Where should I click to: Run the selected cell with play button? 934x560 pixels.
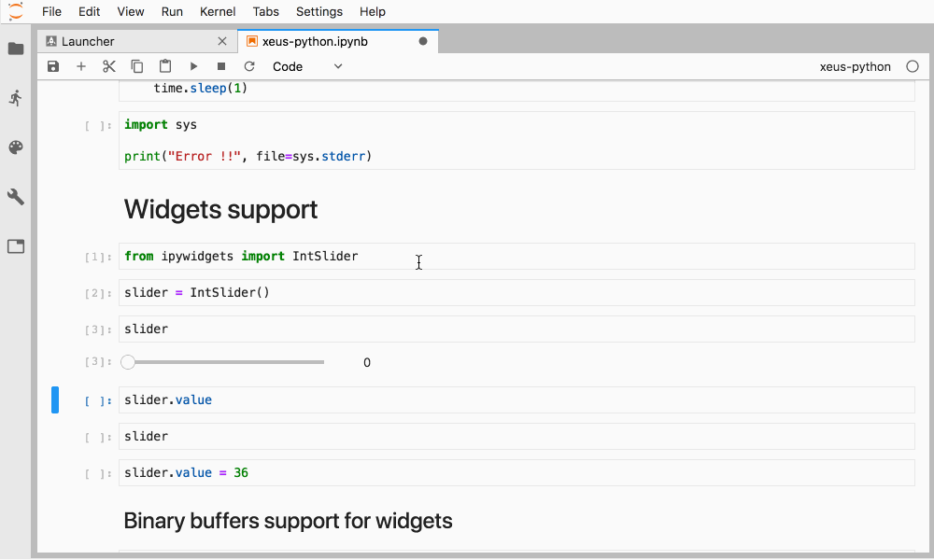tap(193, 66)
